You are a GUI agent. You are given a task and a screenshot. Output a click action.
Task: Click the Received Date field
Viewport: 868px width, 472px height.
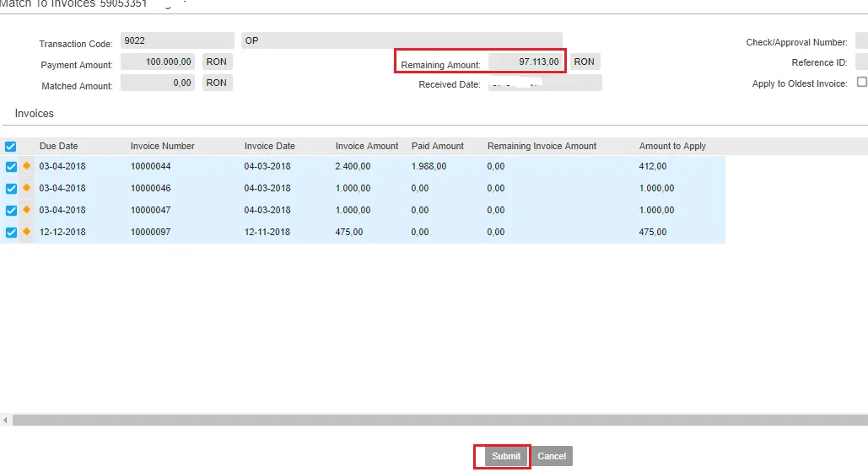pyautogui.click(x=545, y=83)
